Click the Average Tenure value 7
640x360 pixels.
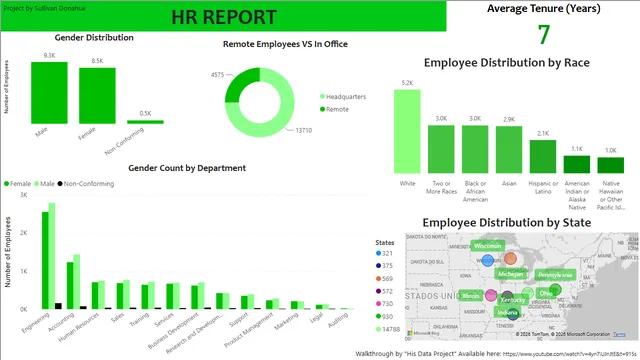coord(544,35)
